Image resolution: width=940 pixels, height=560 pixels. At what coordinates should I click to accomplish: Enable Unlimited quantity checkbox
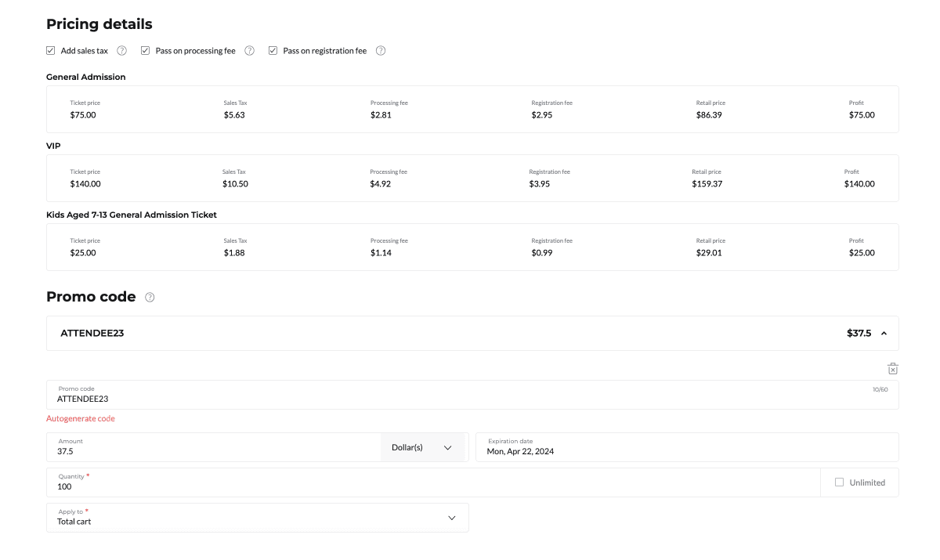pos(840,482)
